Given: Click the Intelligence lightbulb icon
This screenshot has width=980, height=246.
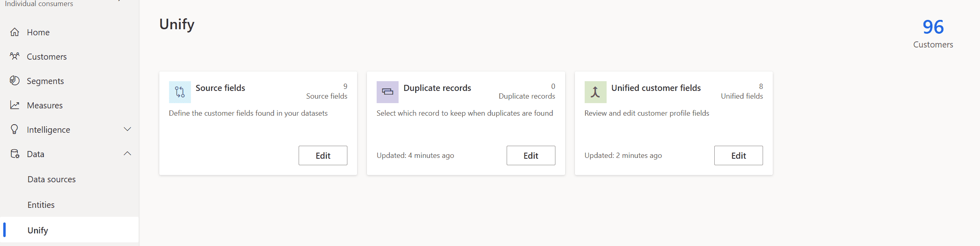Looking at the screenshot, I should click(x=15, y=129).
